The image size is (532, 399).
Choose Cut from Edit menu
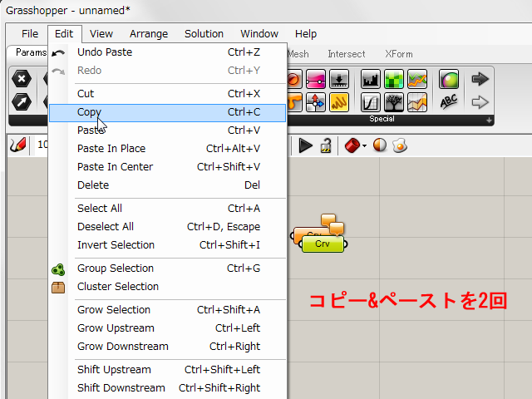pyautogui.click(x=168, y=93)
